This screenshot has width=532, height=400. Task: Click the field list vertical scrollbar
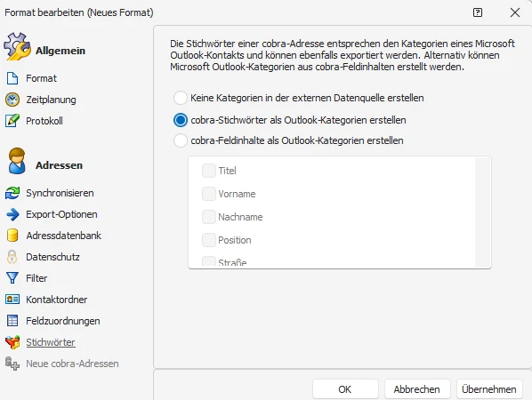482,212
